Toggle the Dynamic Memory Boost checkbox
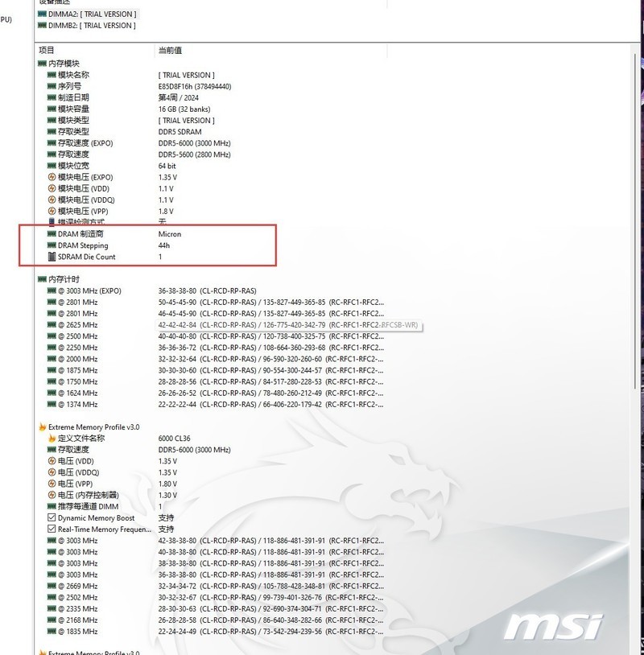This screenshot has height=655, width=644. pos(52,517)
